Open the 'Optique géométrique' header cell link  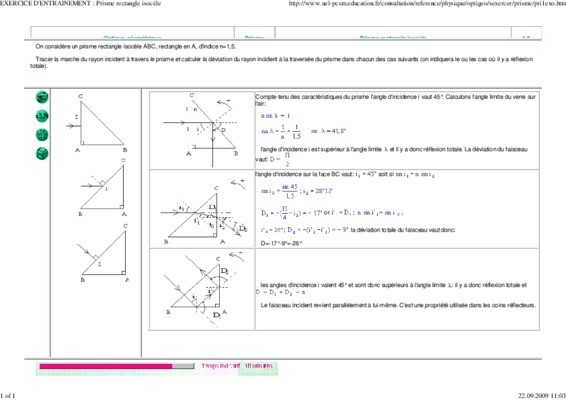[x=132, y=37]
